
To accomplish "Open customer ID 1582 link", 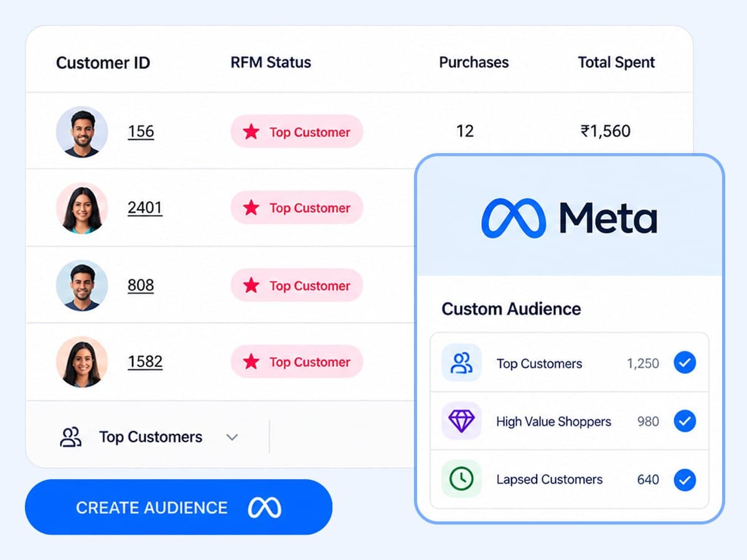I will click(145, 362).
